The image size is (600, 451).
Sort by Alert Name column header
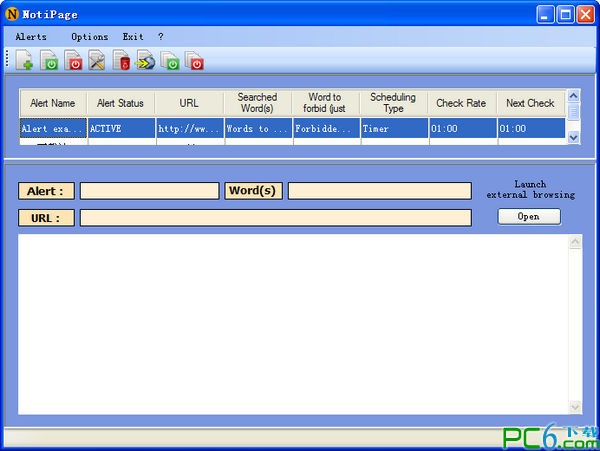[x=53, y=103]
